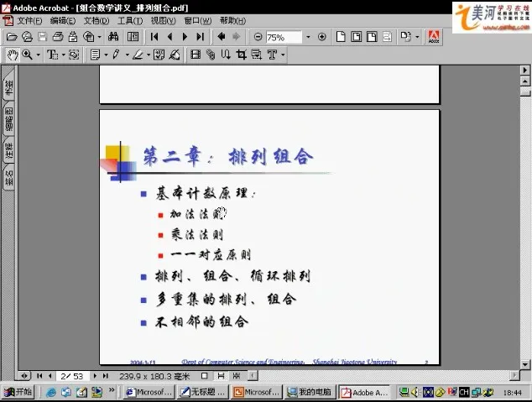This screenshot has height=402, width=532.
Task: Go to first page toolbar button
Action: pyautogui.click(x=154, y=37)
